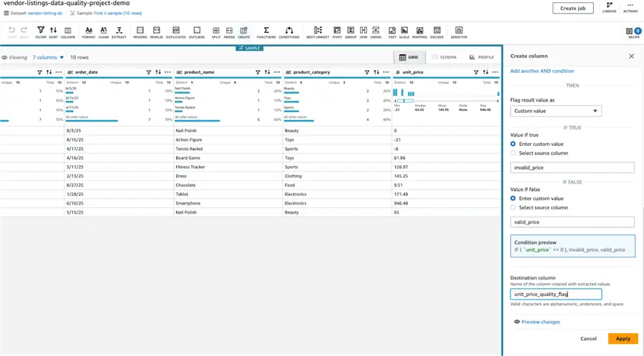
Task: Switch to the Schema view tab
Action: click(444, 57)
